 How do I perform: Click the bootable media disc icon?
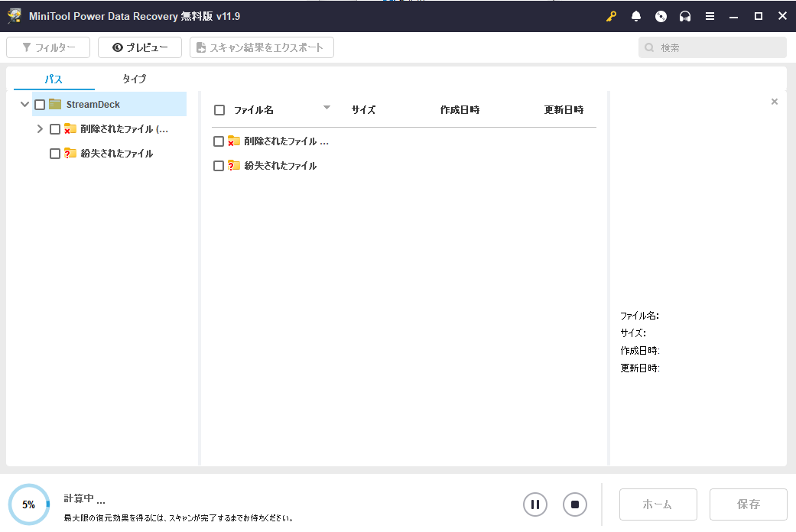(661, 16)
